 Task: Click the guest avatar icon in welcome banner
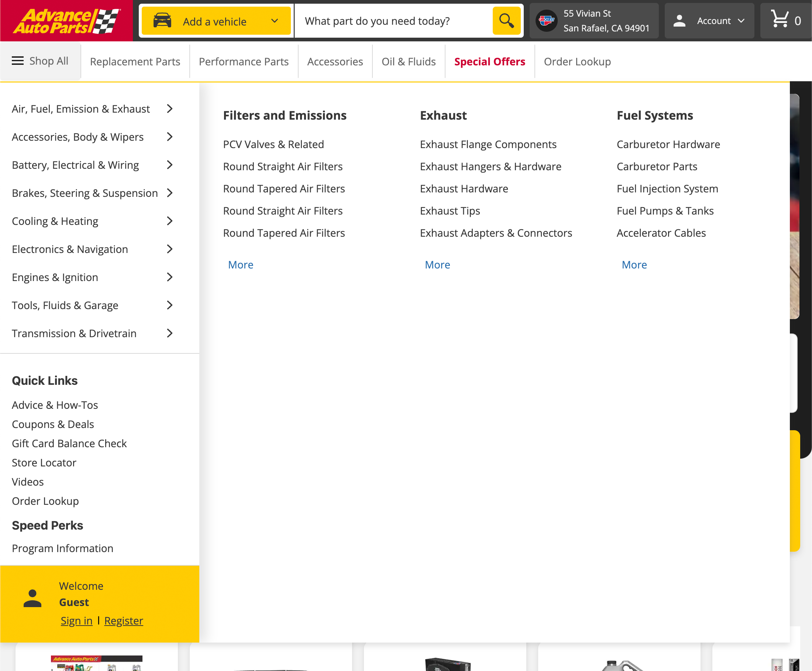pyautogui.click(x=32, y=599)
